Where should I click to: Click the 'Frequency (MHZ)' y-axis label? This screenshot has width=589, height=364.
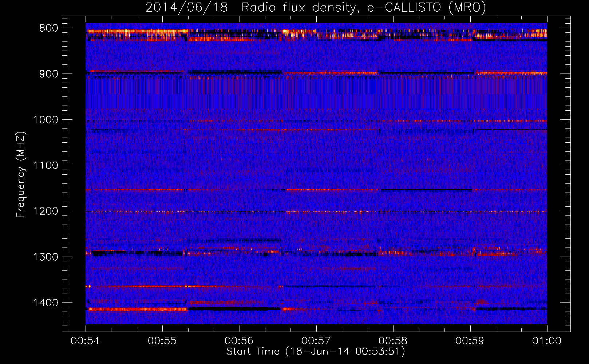21,175
